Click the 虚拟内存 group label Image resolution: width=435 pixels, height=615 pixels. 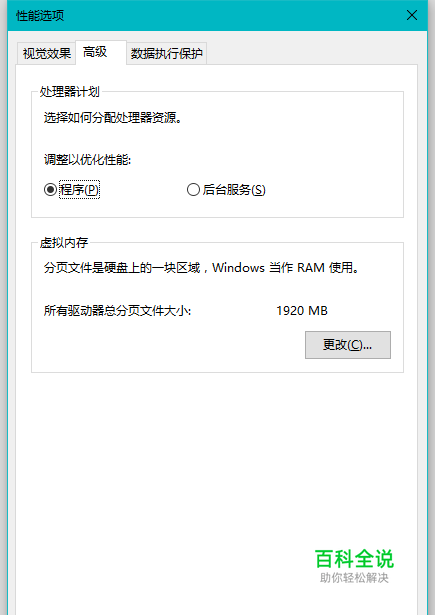pos(64,243)
